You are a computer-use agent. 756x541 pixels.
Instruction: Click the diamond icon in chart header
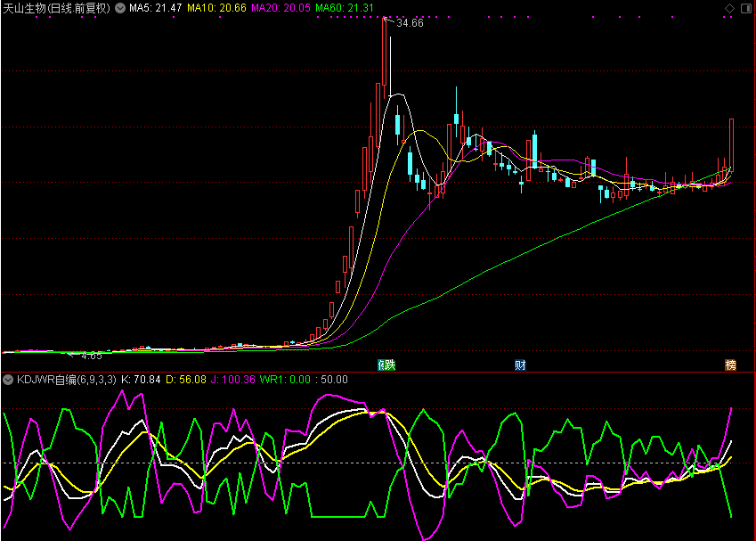click(x=729, y=8)
